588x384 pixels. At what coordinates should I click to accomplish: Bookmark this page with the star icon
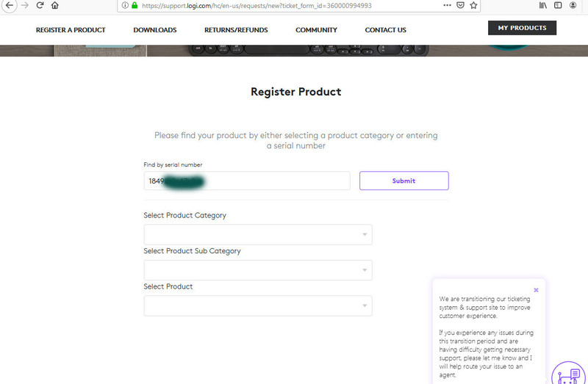[474, 5]
